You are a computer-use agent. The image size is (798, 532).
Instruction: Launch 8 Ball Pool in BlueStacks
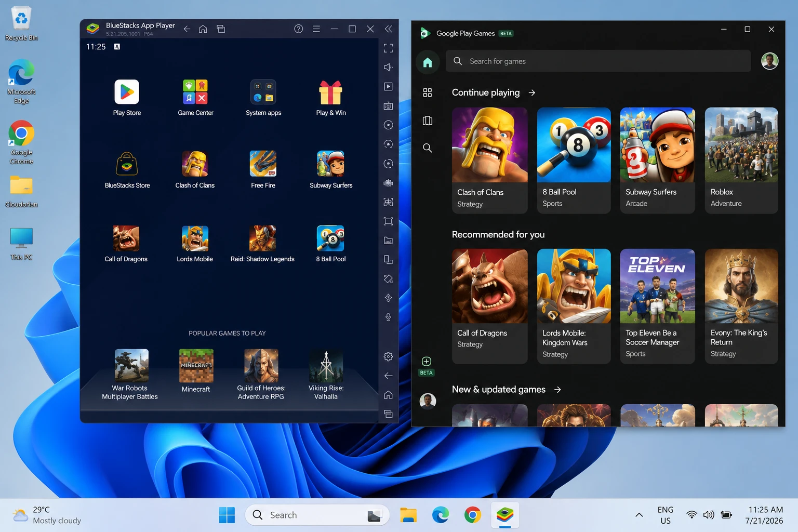coord(331,238)
